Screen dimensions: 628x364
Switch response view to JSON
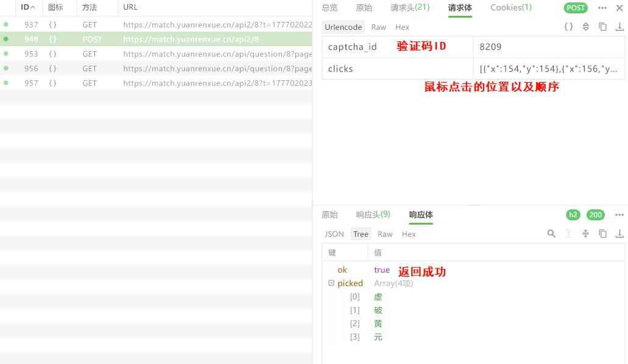[334, 234]
